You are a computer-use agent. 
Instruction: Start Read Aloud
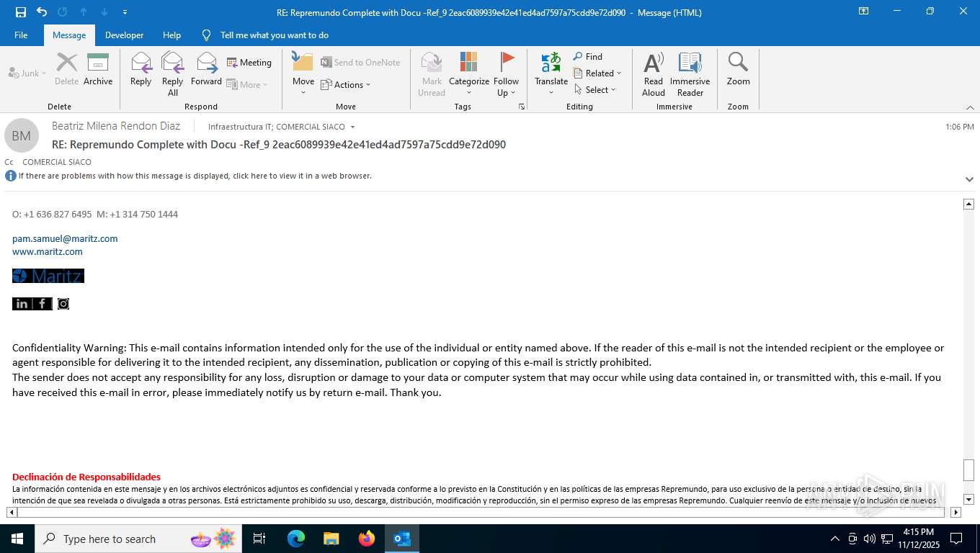pyautogui.click(x=654, y=74)
